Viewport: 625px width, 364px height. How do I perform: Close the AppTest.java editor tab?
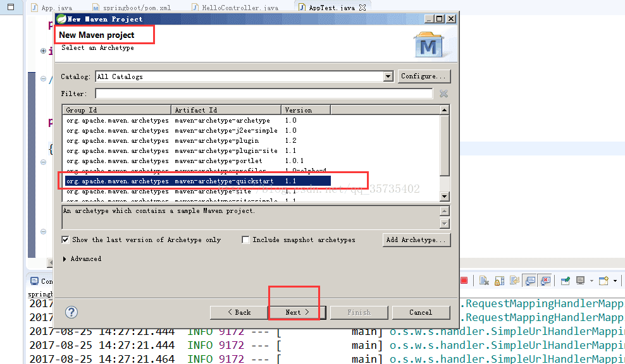pyautogui.click(x=362, y=8)
